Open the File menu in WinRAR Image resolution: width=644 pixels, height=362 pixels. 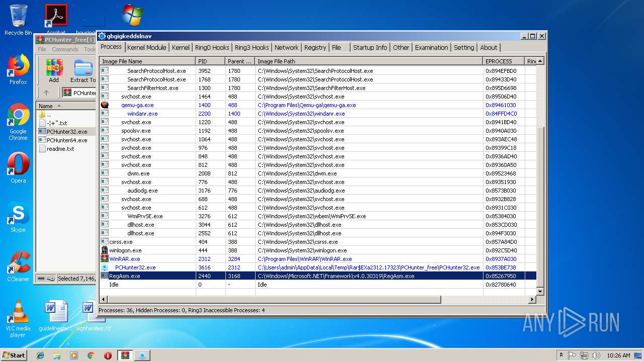coord(42,49)
